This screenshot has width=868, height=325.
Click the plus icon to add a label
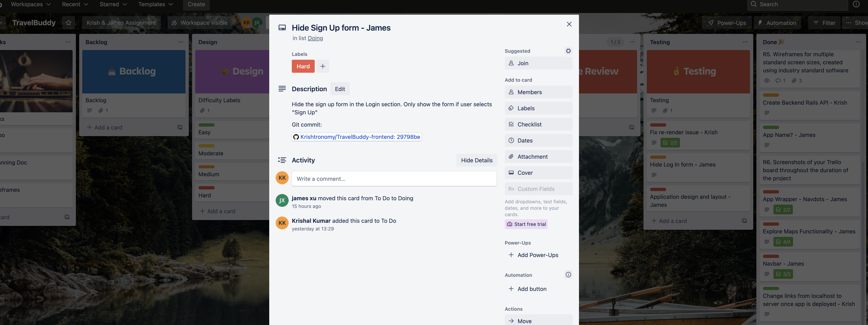[322, 66]
